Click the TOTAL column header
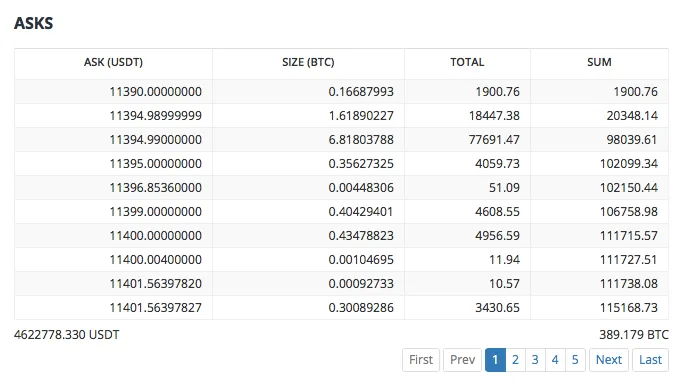Viewport: 693px width, 382px height. click(x=467, y=62)
